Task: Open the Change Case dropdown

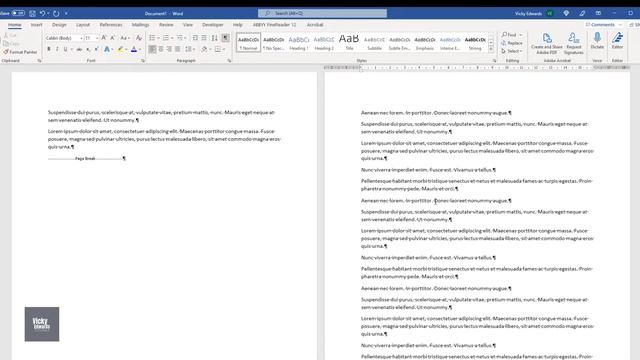Action: (125, 38)
